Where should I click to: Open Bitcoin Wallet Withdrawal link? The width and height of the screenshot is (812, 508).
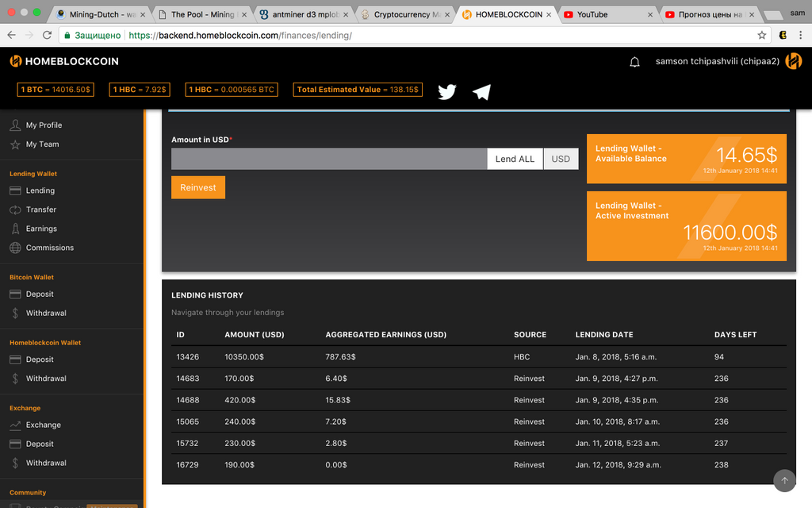46,314
